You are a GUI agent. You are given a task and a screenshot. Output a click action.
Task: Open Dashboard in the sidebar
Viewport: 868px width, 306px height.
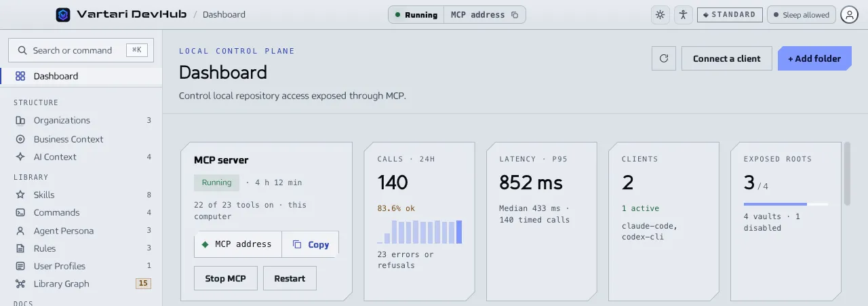pyautogui.click(x=81, y=76)
